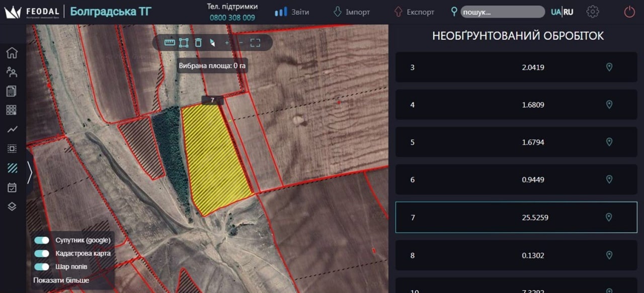Disable the Шар полів switch
Image resolution: width=644 pixels, height=293 pixels.
[x=42, y=266]
